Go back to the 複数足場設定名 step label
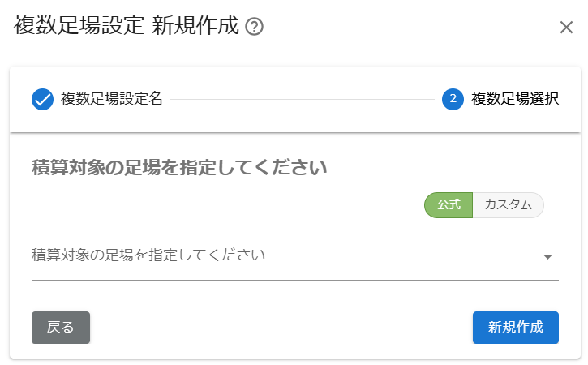 [x=112, y=99]
